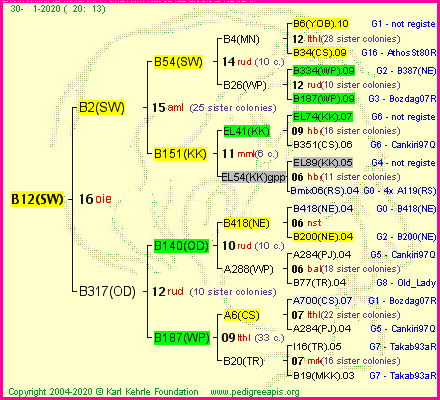Click '15 aml (25 sister colonies)'
This screenshot has height=400, width=440.
(x=214, y=108)
